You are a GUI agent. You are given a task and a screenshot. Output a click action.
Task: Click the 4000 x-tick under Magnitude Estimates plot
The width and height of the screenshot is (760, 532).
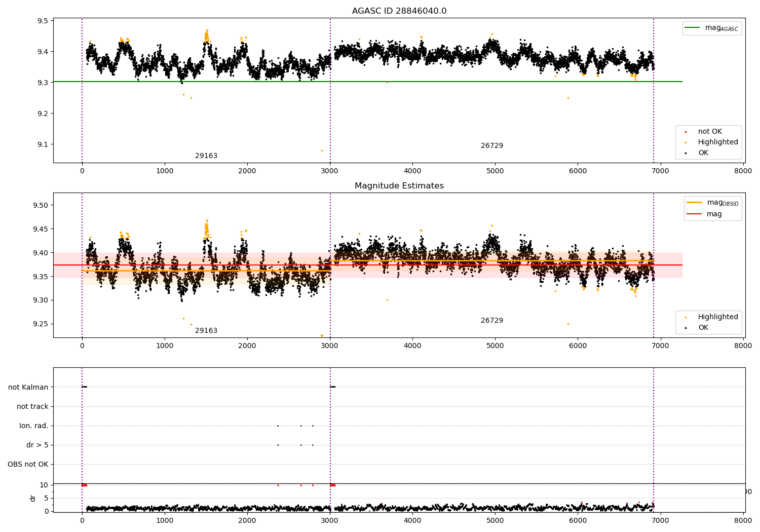point(412,346)
